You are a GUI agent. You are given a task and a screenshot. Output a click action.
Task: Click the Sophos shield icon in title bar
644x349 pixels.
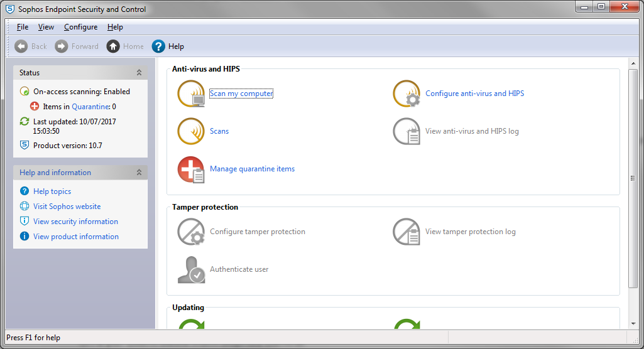(x=10, y=9)
